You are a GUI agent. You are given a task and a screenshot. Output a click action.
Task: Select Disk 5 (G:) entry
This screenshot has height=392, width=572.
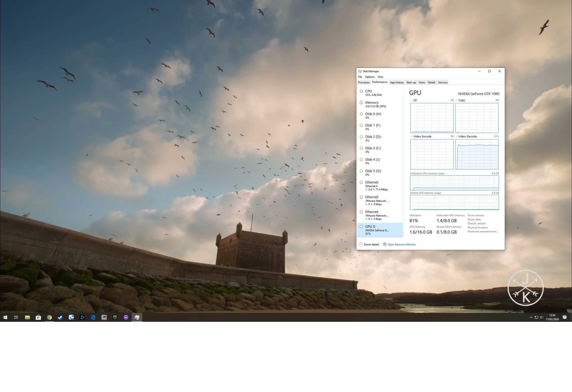click(x=380, y=173)
